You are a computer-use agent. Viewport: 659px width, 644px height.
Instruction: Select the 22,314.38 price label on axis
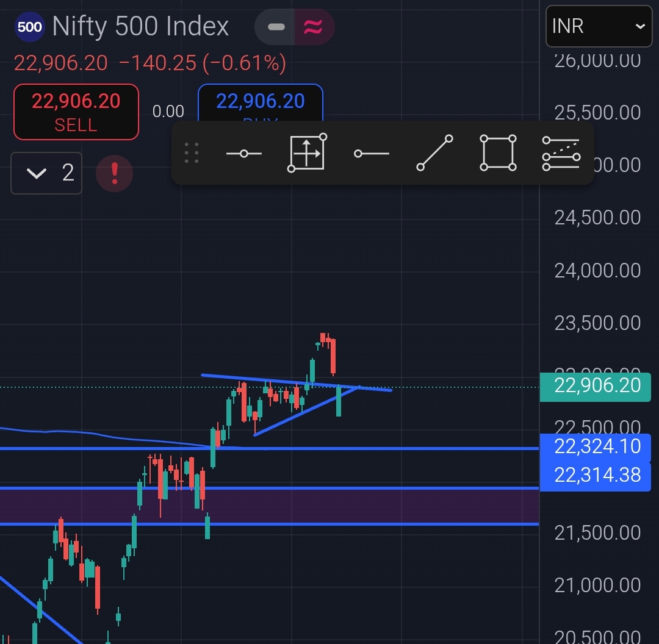coord(597,474)
